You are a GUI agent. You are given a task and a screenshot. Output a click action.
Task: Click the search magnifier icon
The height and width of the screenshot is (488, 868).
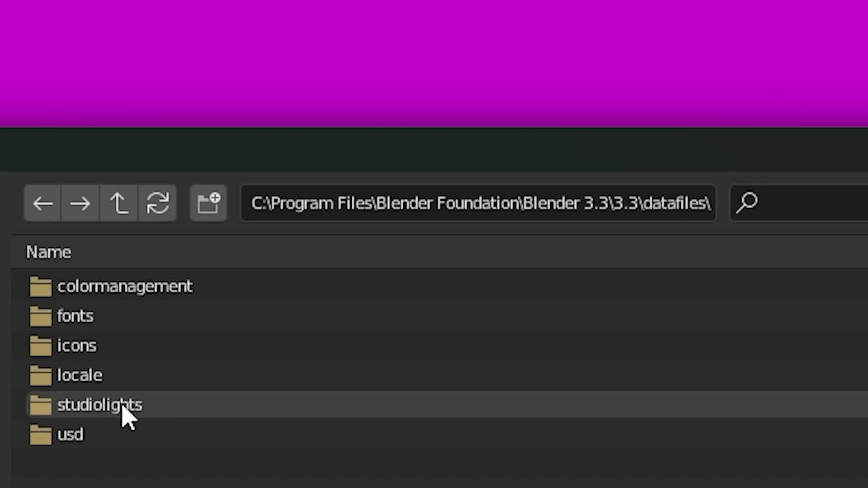tap(746, 203)
